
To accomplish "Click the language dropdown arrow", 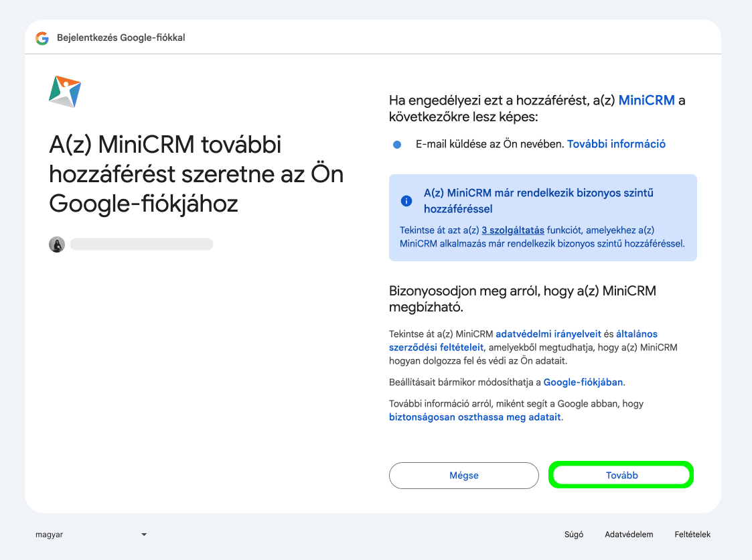I will pyautogui.click(x=144, y=535).
